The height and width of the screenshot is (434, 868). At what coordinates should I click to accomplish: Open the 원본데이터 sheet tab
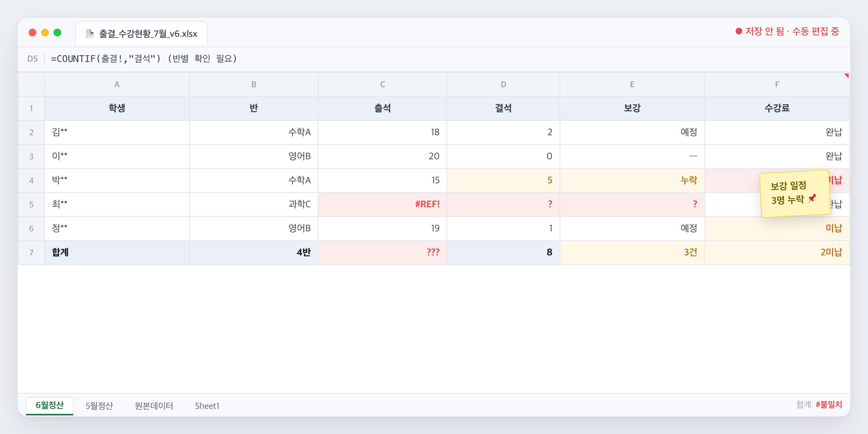154,406
